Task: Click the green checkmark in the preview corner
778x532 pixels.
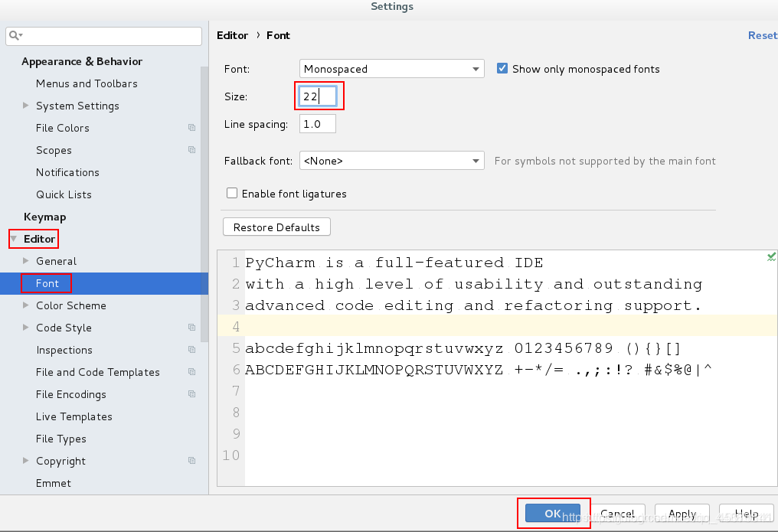Action: pyautogui.click(x=771, y=256)
